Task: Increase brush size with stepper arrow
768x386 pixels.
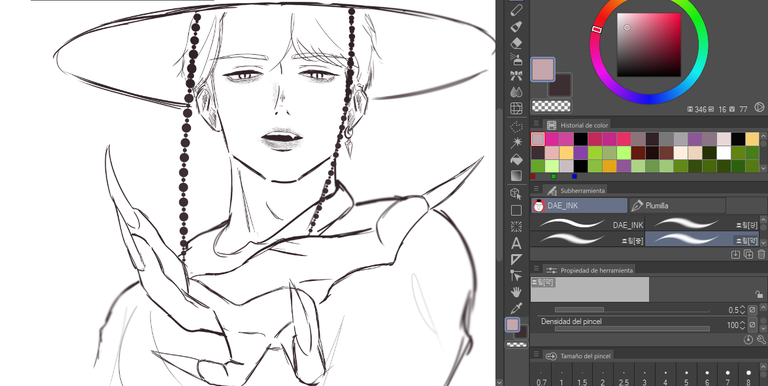Action: [x=743, y=307]
